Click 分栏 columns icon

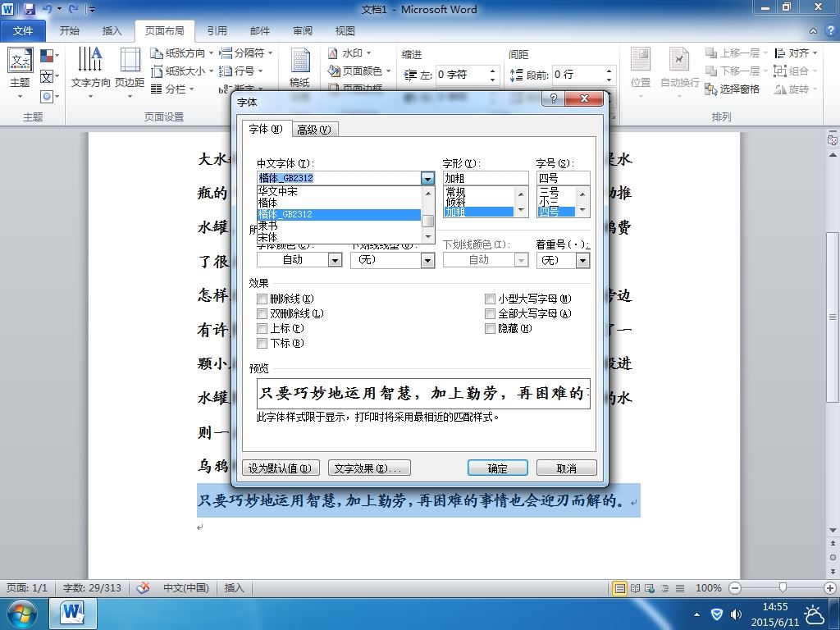tap(156, 89)
